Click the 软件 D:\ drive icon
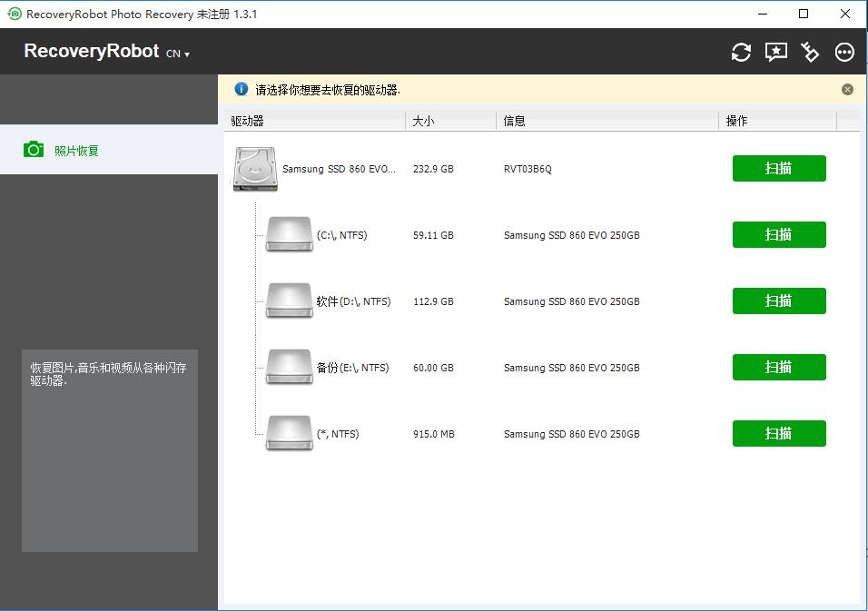Viewport: 868px width, 611px height. 289,301
